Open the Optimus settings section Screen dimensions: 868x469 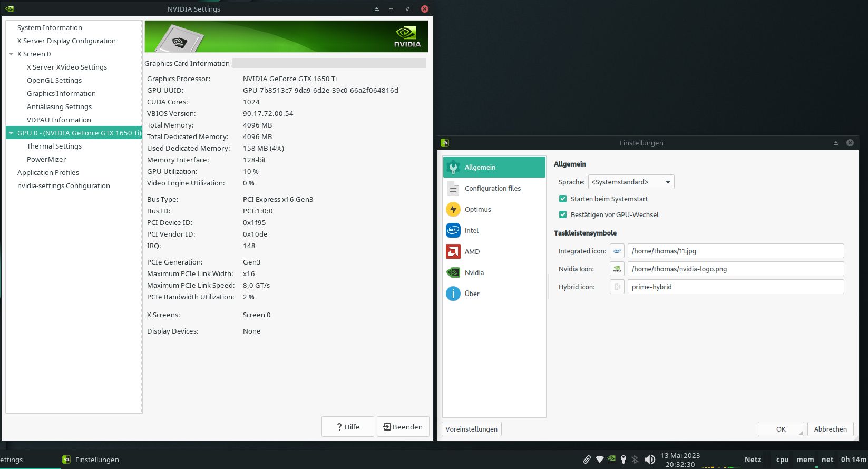point(477,209)
